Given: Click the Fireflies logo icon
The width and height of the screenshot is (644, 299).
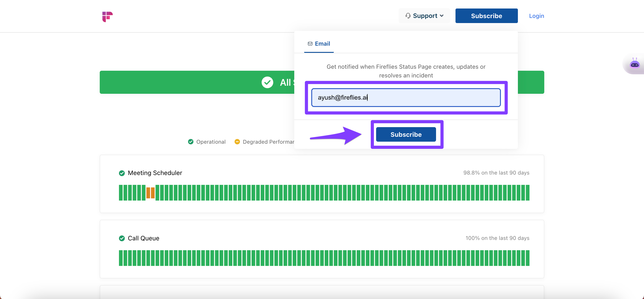Looking at the screenshot, I should click(107, 17).
